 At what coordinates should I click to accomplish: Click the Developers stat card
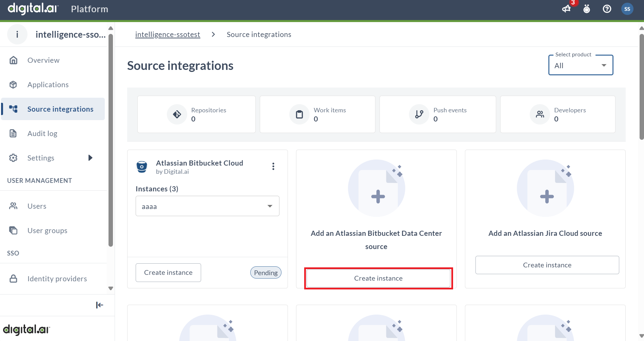(x=558, y=114)
